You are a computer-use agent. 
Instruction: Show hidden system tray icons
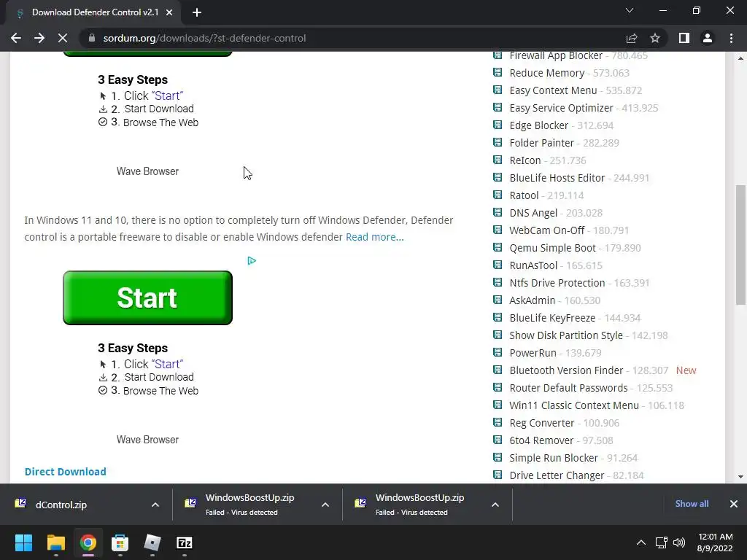[x=641, y=542]
